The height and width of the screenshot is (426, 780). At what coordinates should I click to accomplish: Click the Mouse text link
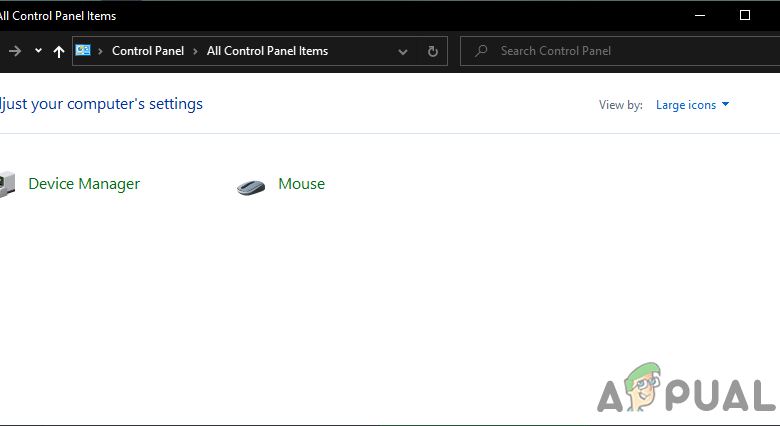(x=301, y=184)
